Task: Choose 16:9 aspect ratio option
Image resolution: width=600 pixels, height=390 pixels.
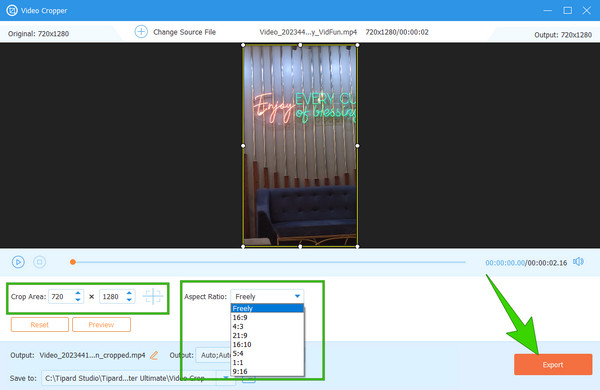Action: [x=267, y=317]
